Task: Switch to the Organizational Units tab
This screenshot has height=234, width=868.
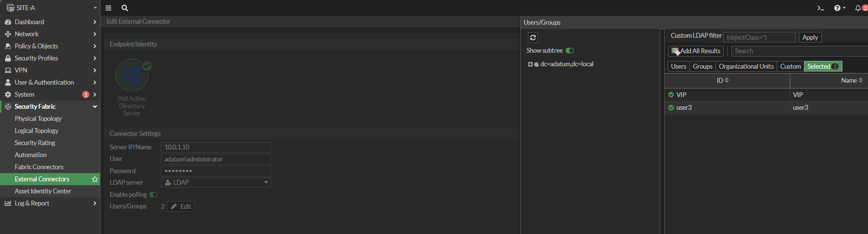Action: [x=746, y=66]
